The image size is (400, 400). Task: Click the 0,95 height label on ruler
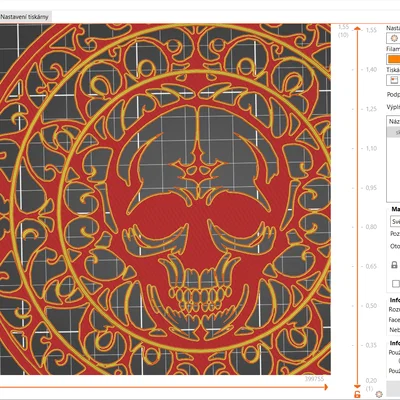click(x=371, y=188)
